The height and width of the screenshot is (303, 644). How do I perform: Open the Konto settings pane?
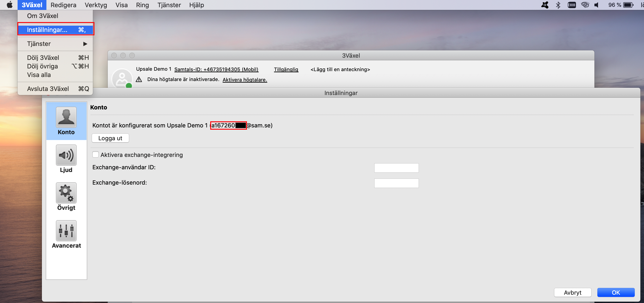66,121
